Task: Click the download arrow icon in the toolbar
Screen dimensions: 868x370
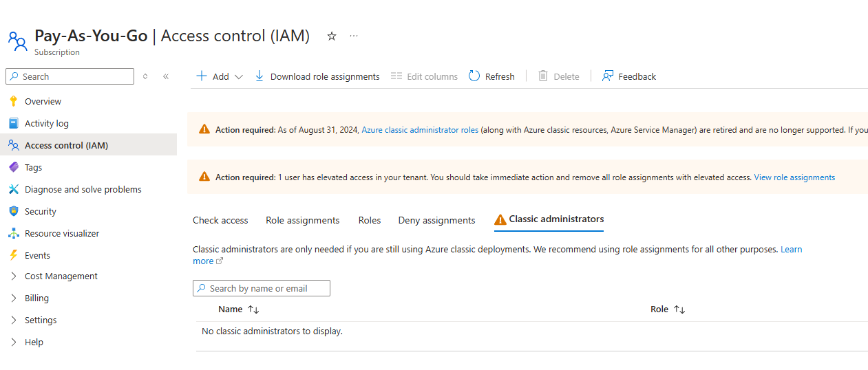Action: pos(260,76)
